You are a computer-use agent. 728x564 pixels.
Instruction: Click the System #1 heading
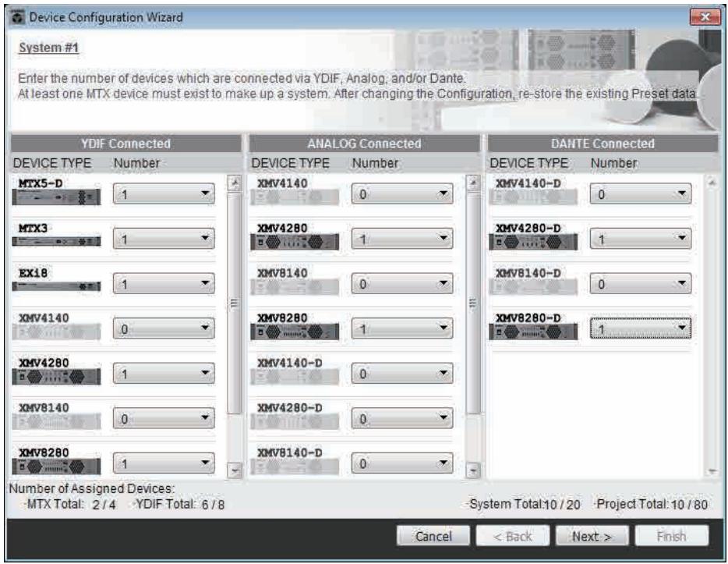click(49, 48)
